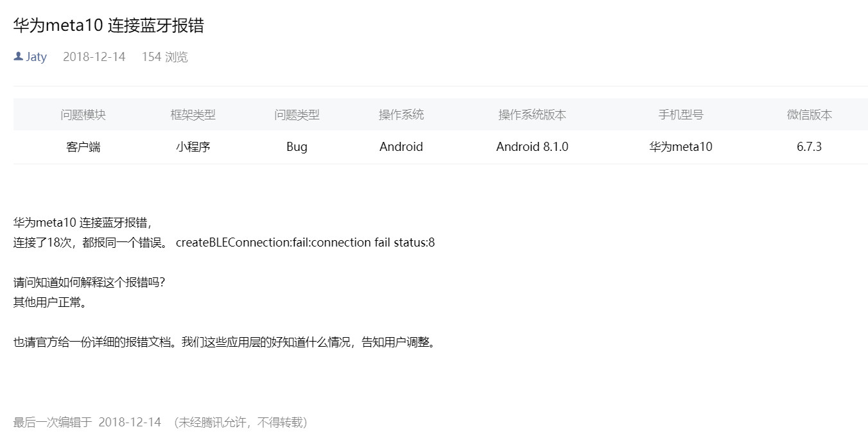Image resolution: width=868 pixels, height=436 pixels.
Task: Click the Bug table cell
Action: click(x=297, y=147)
